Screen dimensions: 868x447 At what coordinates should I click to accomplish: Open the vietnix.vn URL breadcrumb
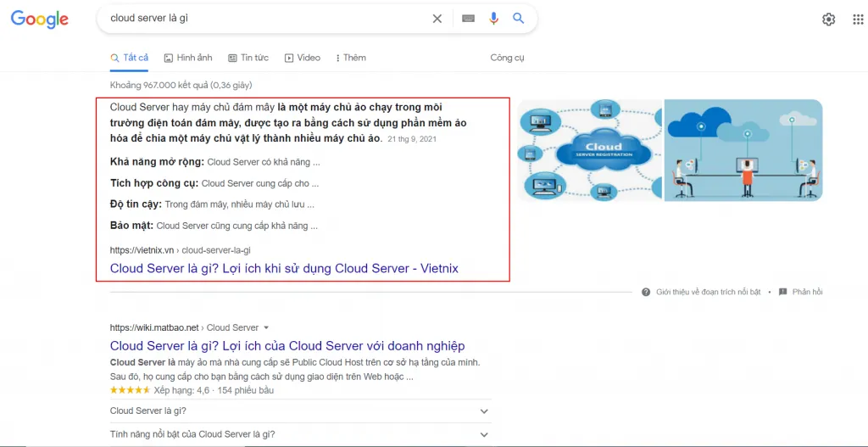tap(181, 250)
